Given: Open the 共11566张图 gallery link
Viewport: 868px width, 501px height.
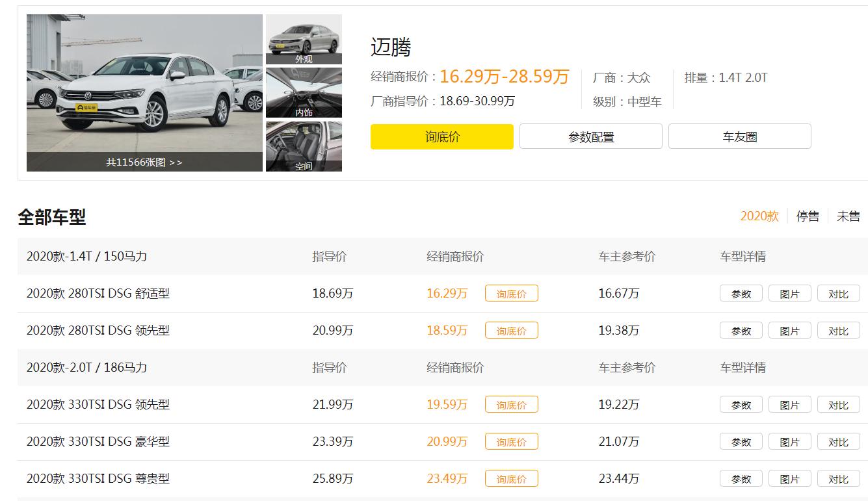Looking at the screenshot, I should [144, 162].
